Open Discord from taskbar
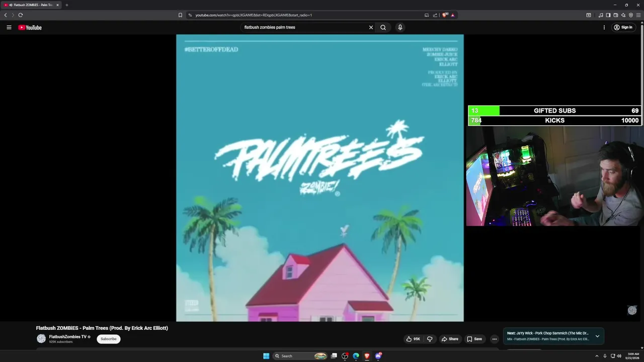The image size is (644, 362). pos(378,356)
